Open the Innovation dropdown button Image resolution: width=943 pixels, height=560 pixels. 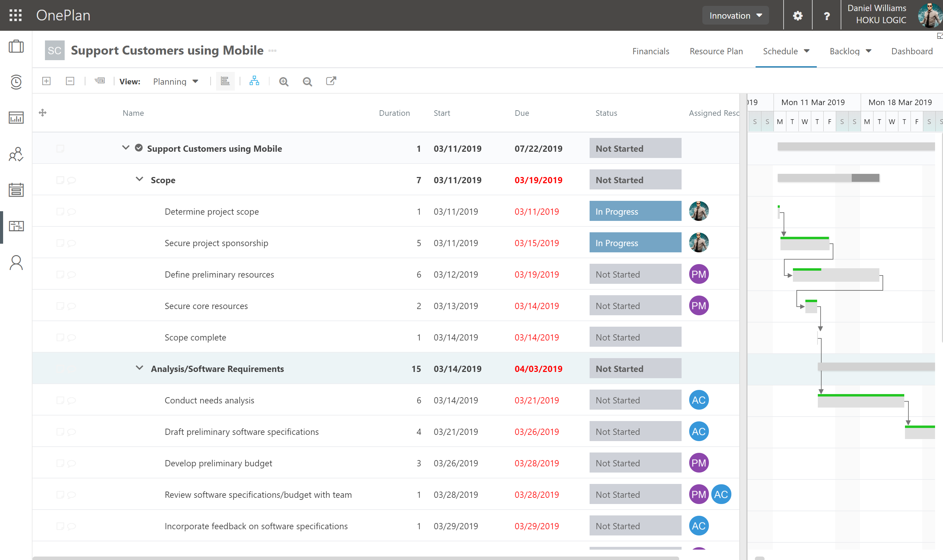(x=735, y=16)
